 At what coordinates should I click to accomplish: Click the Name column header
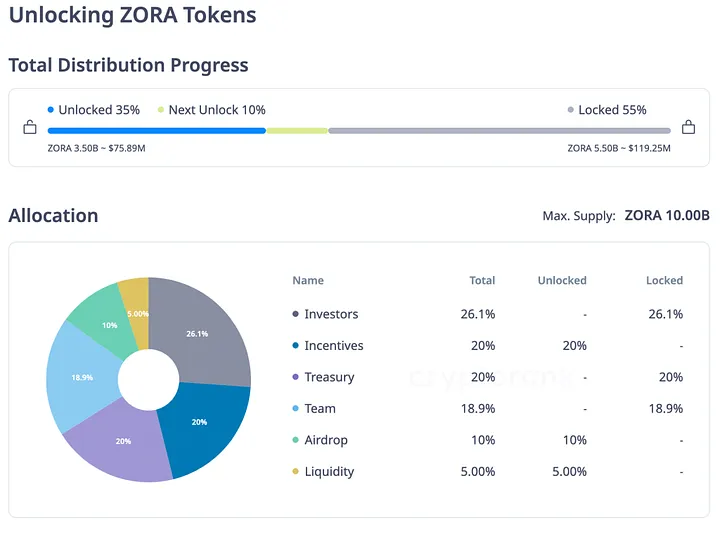[308, 281]
